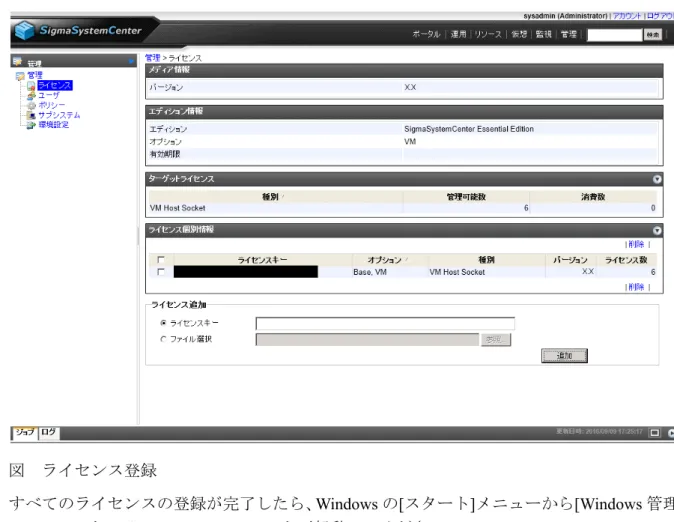Click the ユーザ tree node icon

[31, 95]
